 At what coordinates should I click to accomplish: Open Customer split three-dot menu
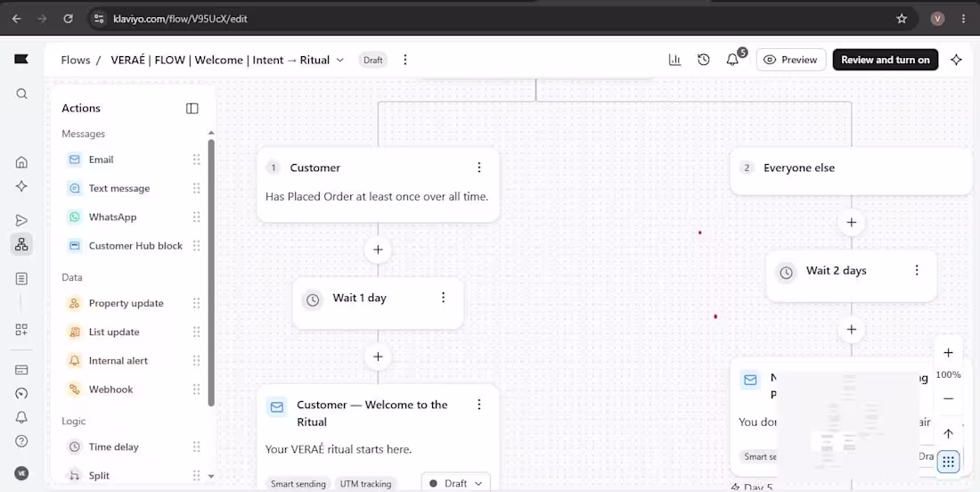point(478,167)
